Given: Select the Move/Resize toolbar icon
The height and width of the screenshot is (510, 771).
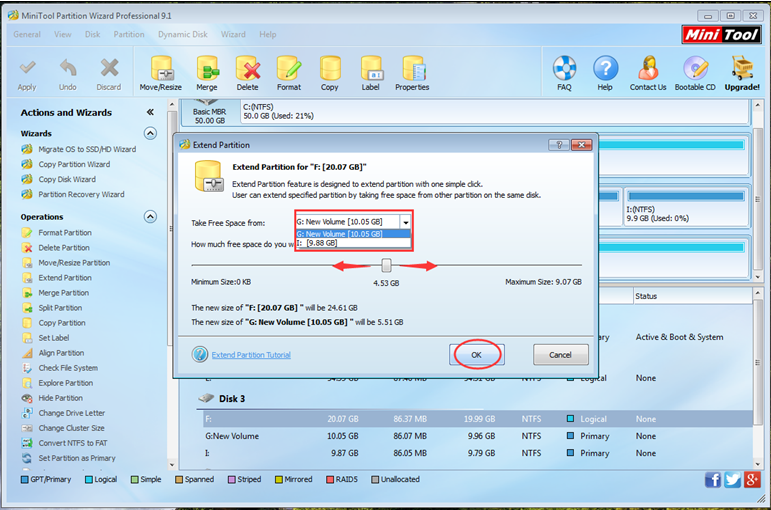Looking at the screenshot, I should coord(161,68).
